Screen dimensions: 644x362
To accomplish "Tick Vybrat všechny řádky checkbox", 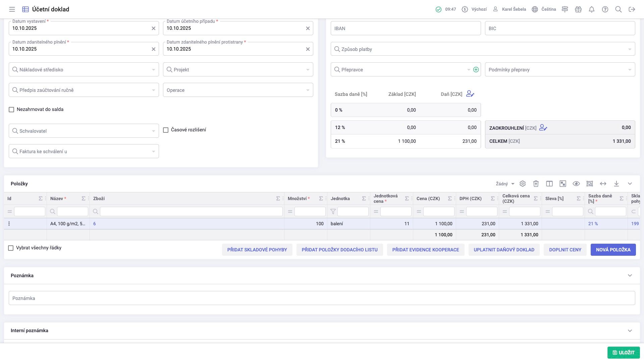I will 11,248.
